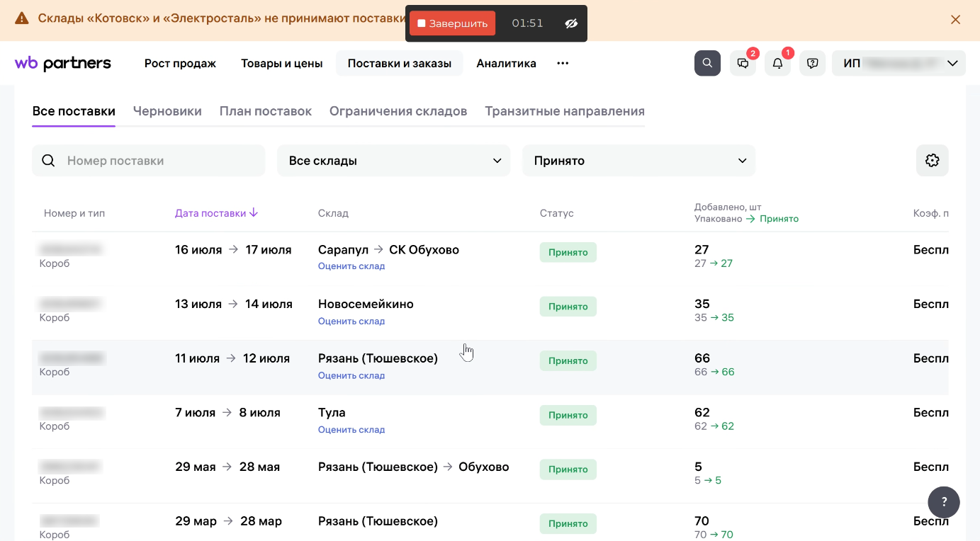Open the Принято status filter dropdown
The width and height of the screenshot is (980, 541).
[638, 161]
